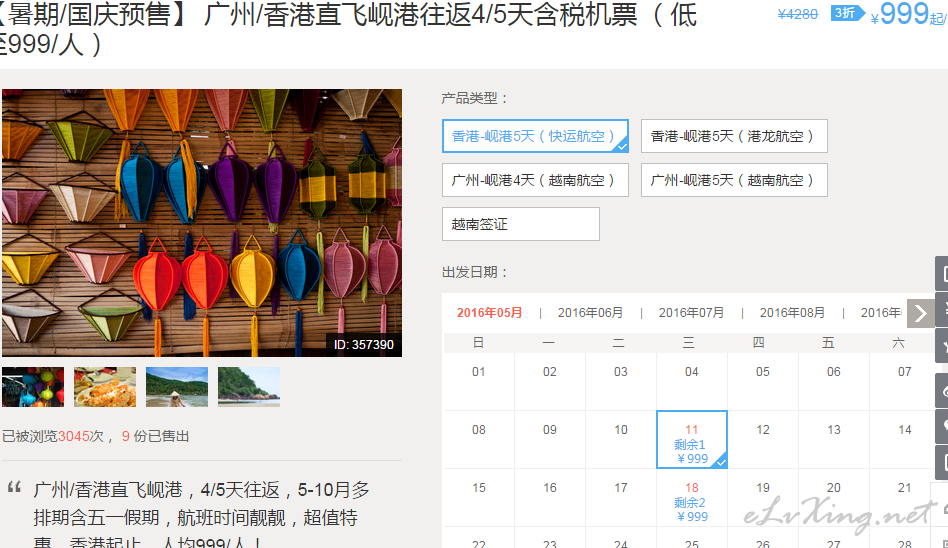This screenshot has height=548, width=948.
Task: Click the ID: 357390 label on photo
Action: point(363,345)
